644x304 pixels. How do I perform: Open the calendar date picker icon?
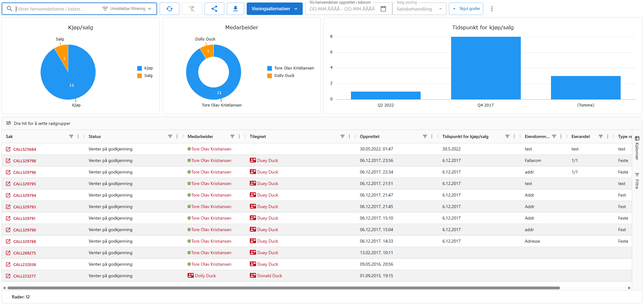pos(383,9)
